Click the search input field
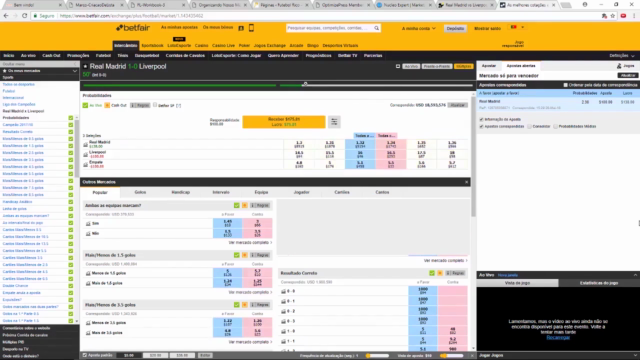 pyautogui.click(x=330, y=28)
